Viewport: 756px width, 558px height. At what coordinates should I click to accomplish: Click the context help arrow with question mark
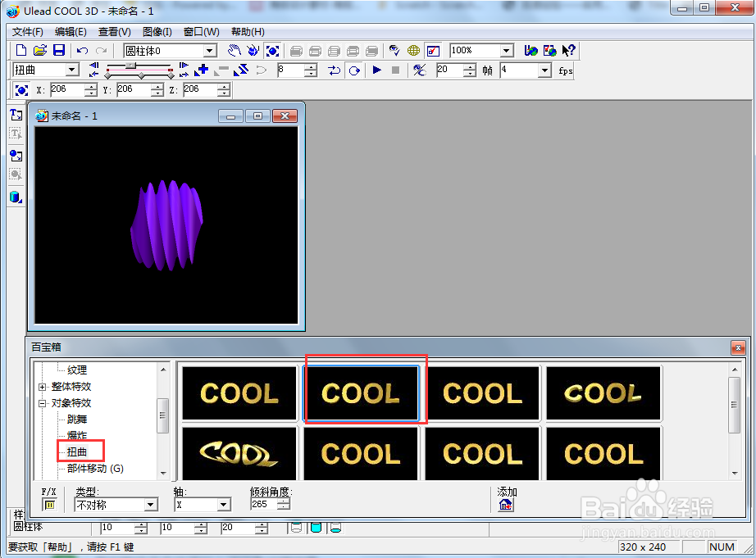pos(569,51)
